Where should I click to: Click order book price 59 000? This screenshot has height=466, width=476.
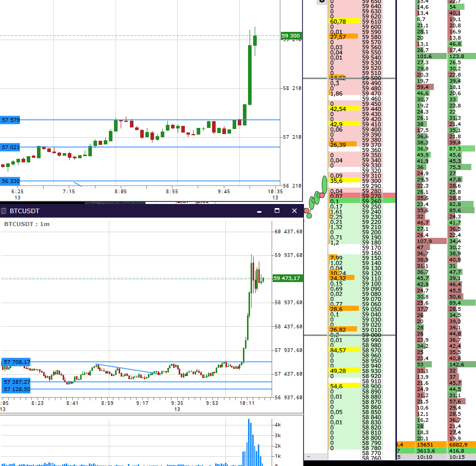(371, 335)
